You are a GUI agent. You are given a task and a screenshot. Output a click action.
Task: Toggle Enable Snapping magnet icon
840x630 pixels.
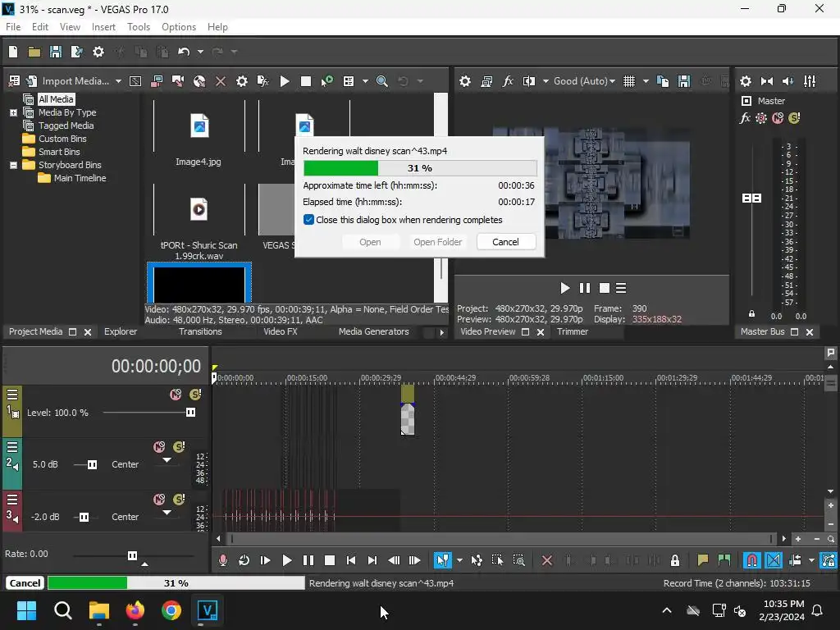751,560
